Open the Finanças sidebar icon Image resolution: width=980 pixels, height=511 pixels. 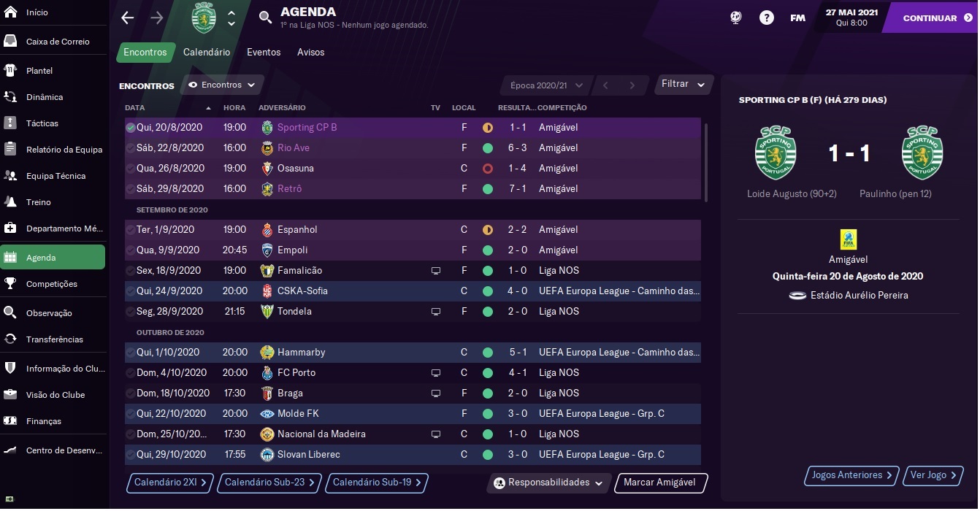pos(10,420)
